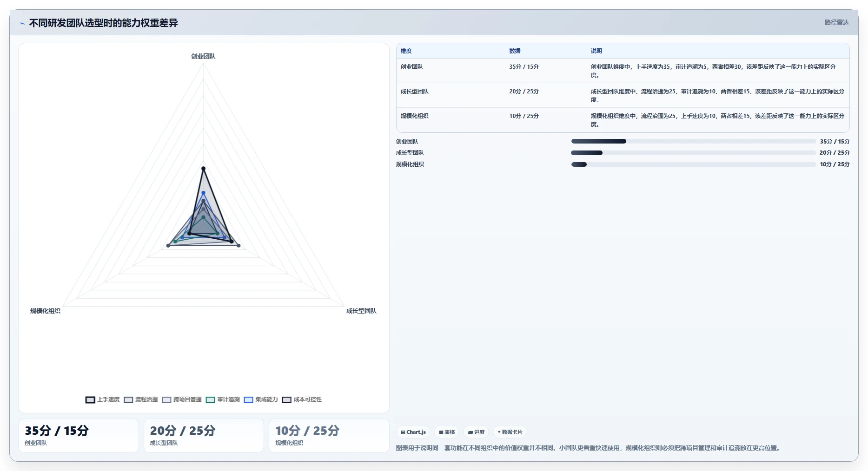
Task: Click the 成长型团队 label beside the progress bars
Action: click(x=410, y=153)
